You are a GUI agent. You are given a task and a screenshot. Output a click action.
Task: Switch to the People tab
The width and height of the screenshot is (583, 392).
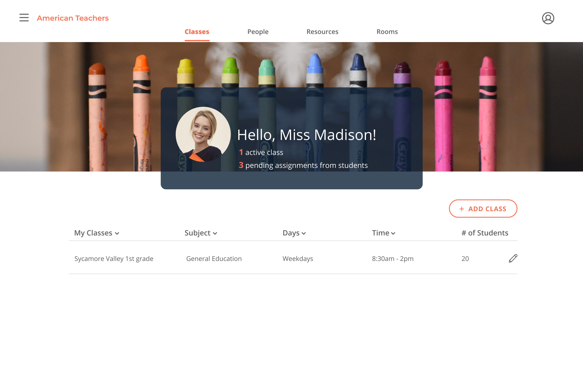pyautogui.click(x=258, y=32)
